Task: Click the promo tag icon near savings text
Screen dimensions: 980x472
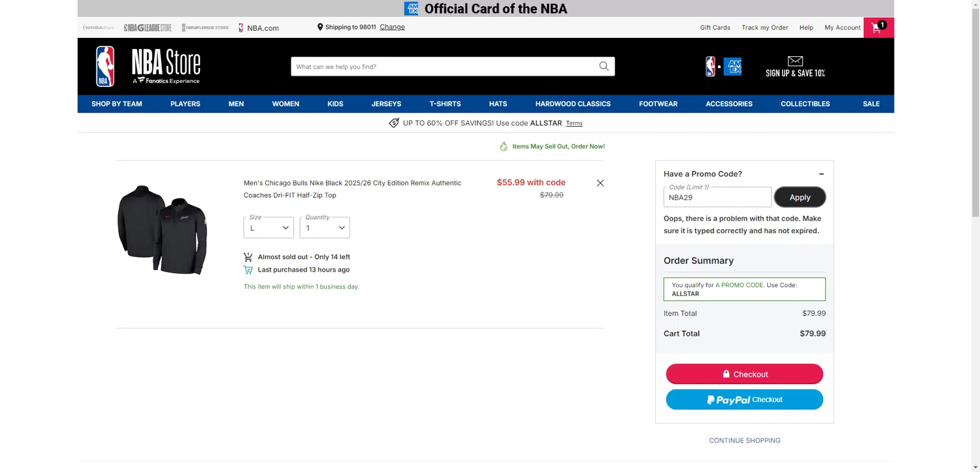Action: 394,123
